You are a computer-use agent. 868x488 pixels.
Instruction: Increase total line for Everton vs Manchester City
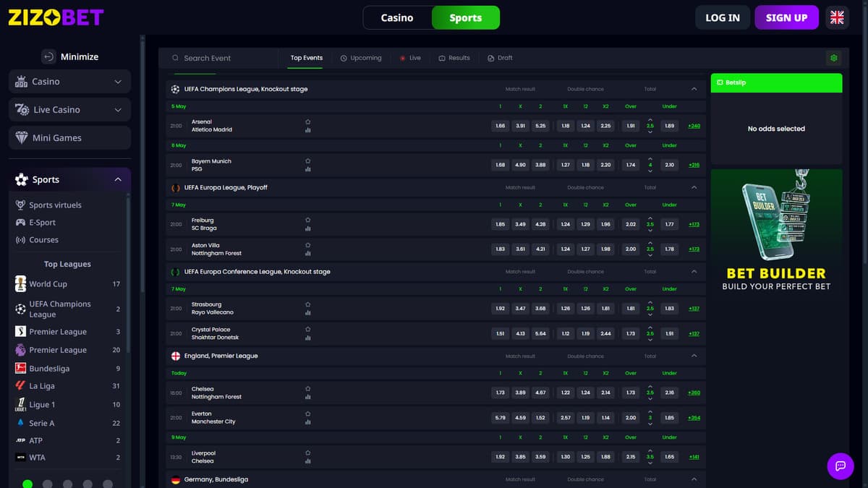coord(650,411)
